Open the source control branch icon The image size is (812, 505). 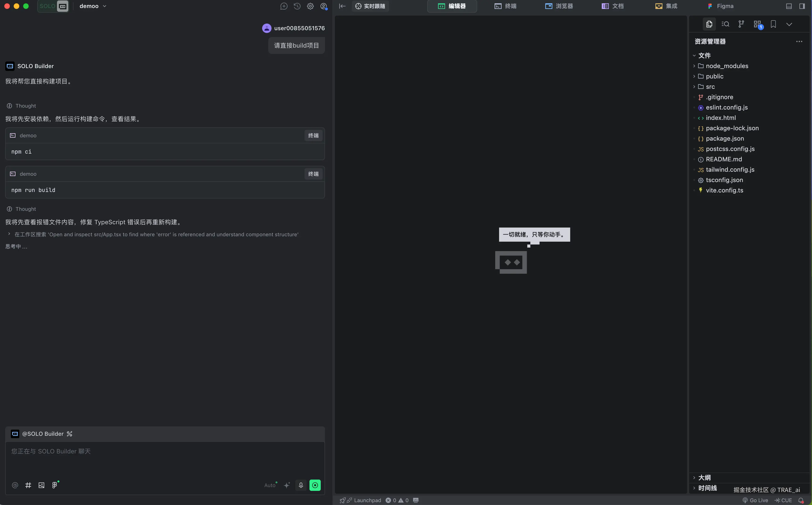click(x=741, y=24)
